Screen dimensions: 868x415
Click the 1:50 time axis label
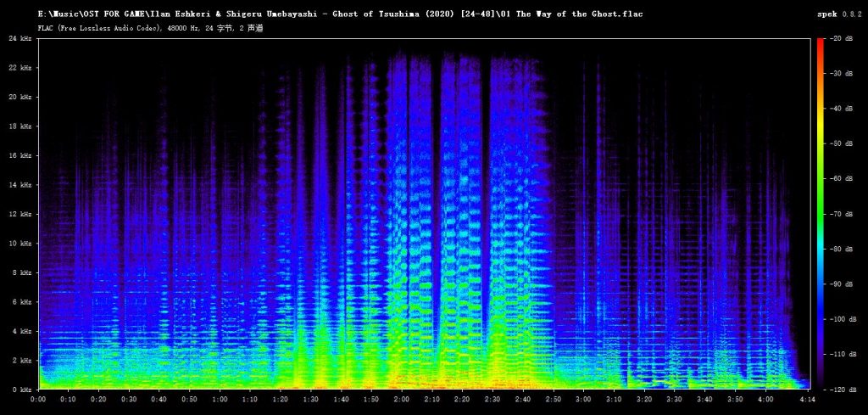371,399
